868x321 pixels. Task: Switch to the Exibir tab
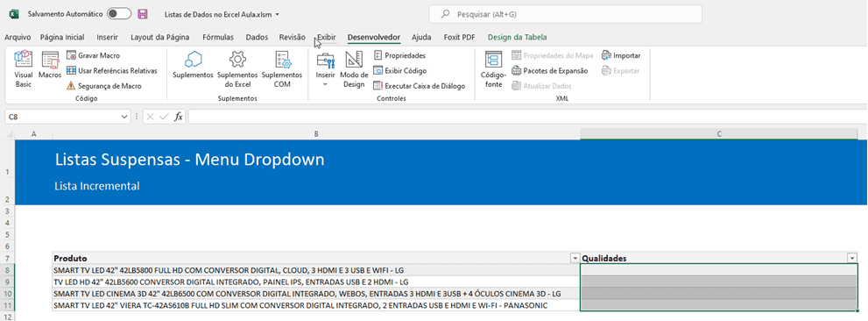click(327, 37)
